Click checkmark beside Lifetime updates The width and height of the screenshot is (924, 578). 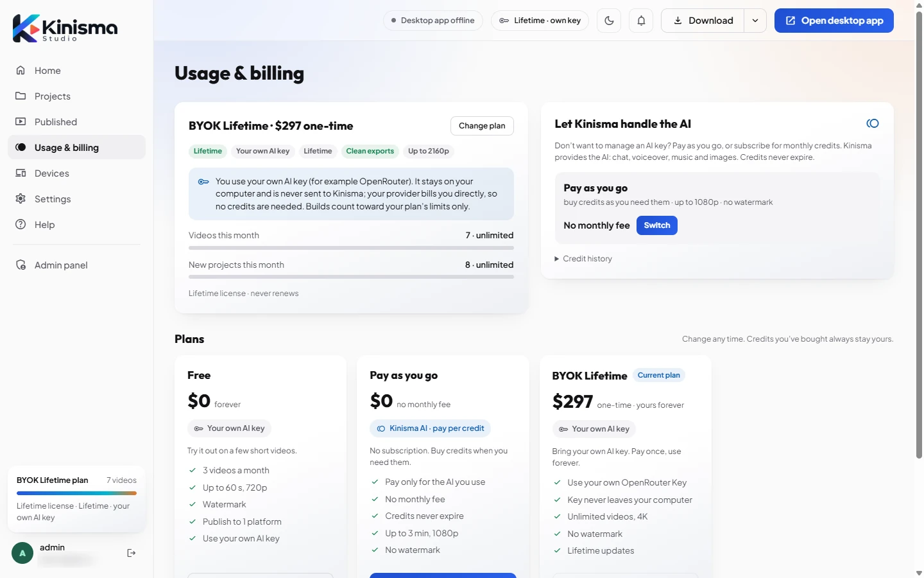(557, 550)
